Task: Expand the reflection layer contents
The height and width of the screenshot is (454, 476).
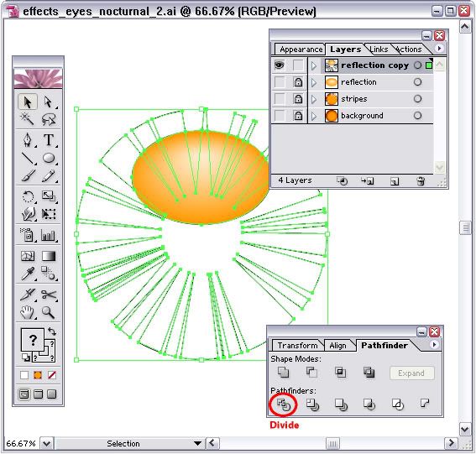Action: (x=314, y=82)
